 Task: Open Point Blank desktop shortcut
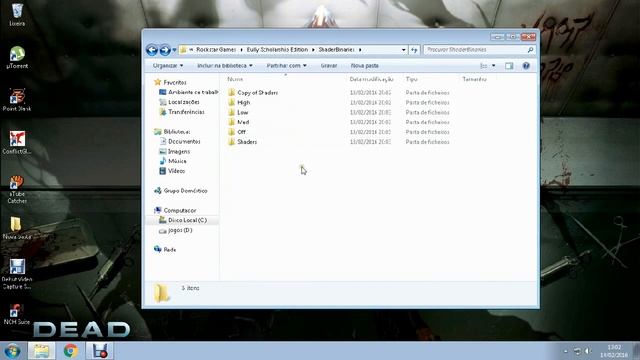17,100
